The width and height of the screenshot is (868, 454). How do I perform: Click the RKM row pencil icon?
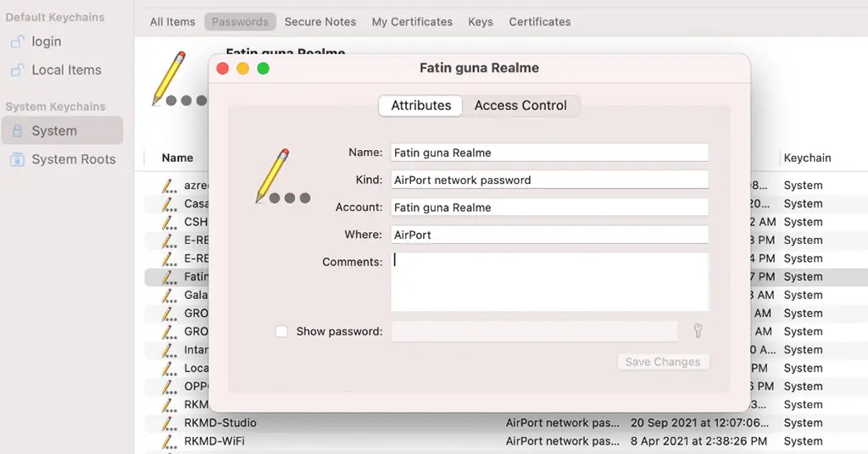pyautogui.click(x=169, y=404)
